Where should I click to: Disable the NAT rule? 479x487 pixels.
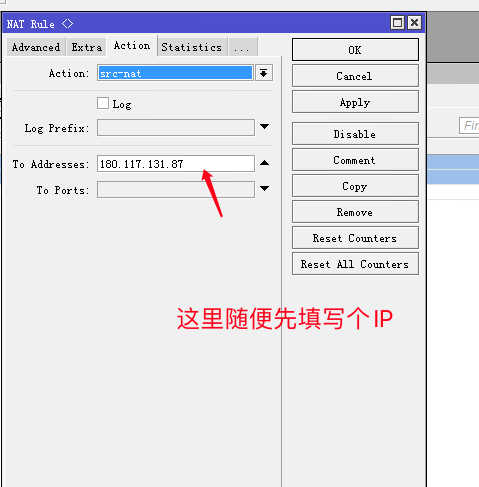pos(355,134)
